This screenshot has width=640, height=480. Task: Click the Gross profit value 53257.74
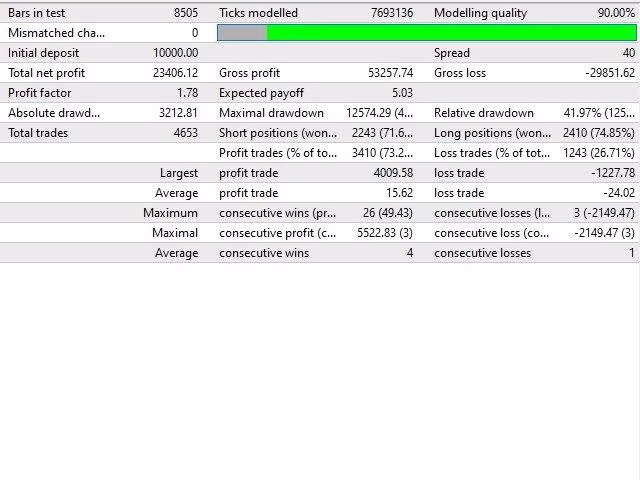click(390, 73)
